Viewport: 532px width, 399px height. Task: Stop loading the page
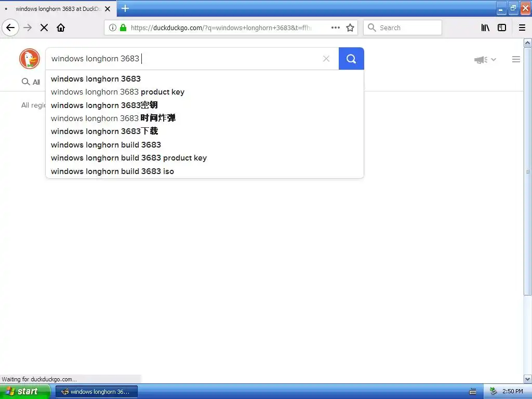[44, 28]
